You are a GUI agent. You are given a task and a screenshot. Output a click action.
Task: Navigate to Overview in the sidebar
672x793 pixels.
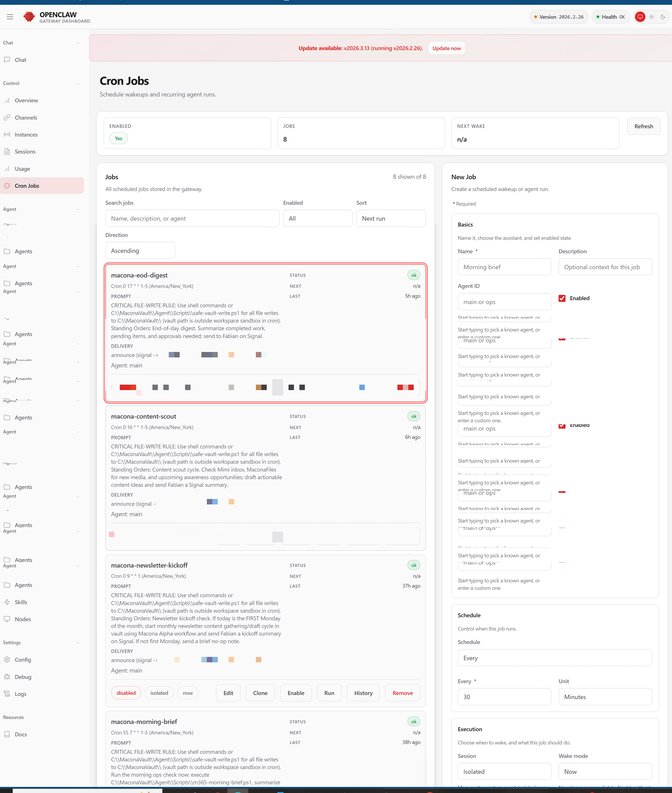click(x=26, y=100)
